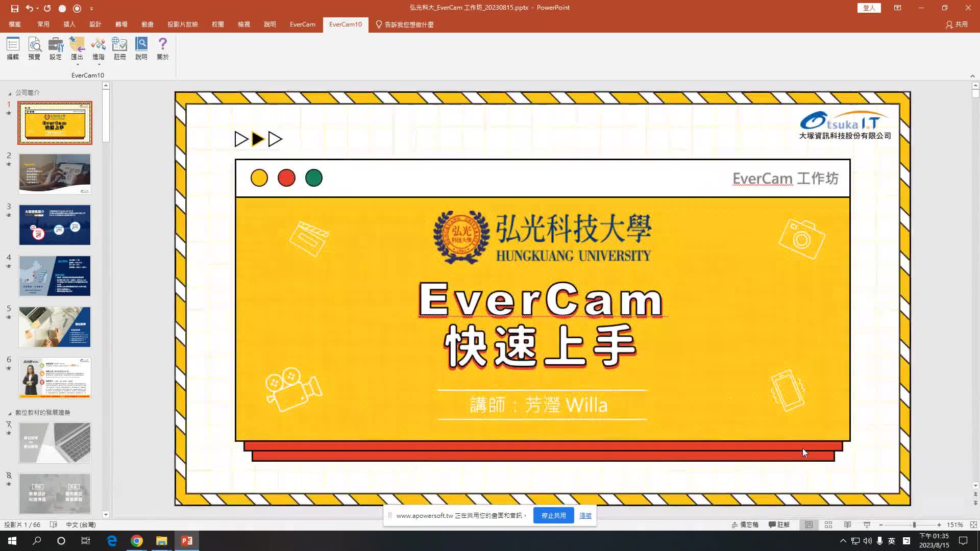Click the 匯出 (Export) ribbon icon

coord(77,48)
